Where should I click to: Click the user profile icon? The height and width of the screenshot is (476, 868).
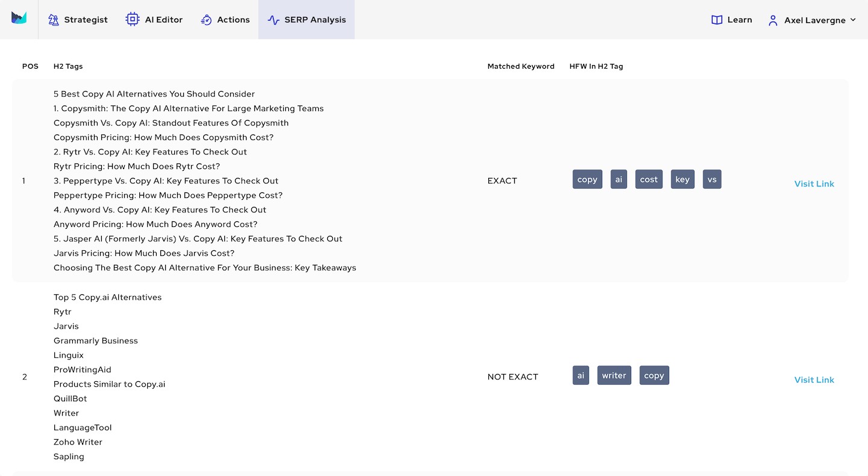click(773, 20)
